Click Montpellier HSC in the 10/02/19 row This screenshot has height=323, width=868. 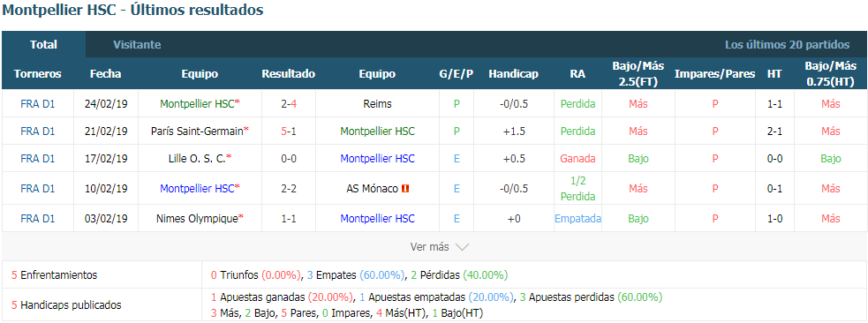[197, 189]
